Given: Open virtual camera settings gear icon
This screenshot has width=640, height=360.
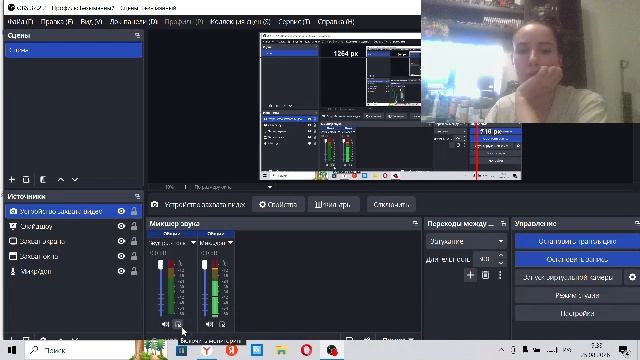Looking at the screenshot, I should pos(632,277).
